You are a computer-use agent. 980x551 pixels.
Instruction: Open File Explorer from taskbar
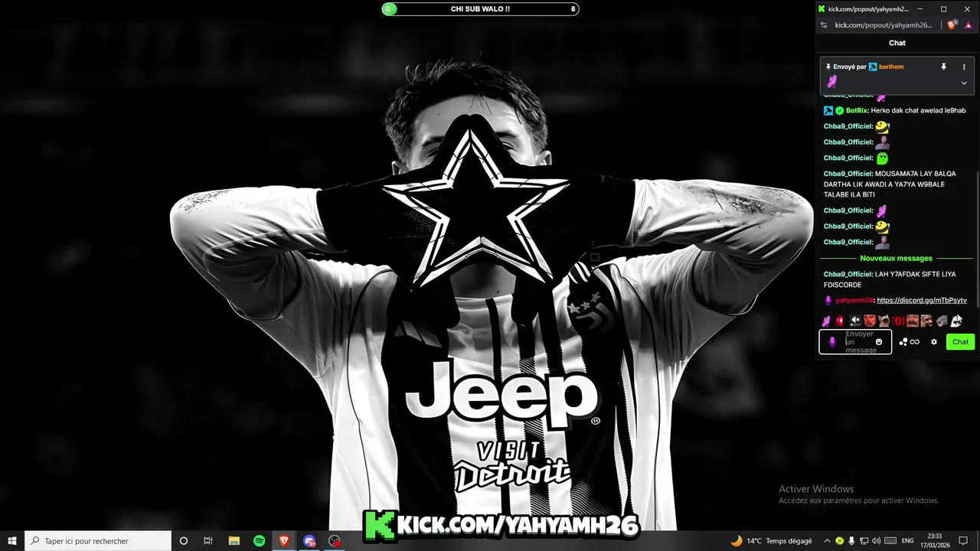click(x=234, y=541)
